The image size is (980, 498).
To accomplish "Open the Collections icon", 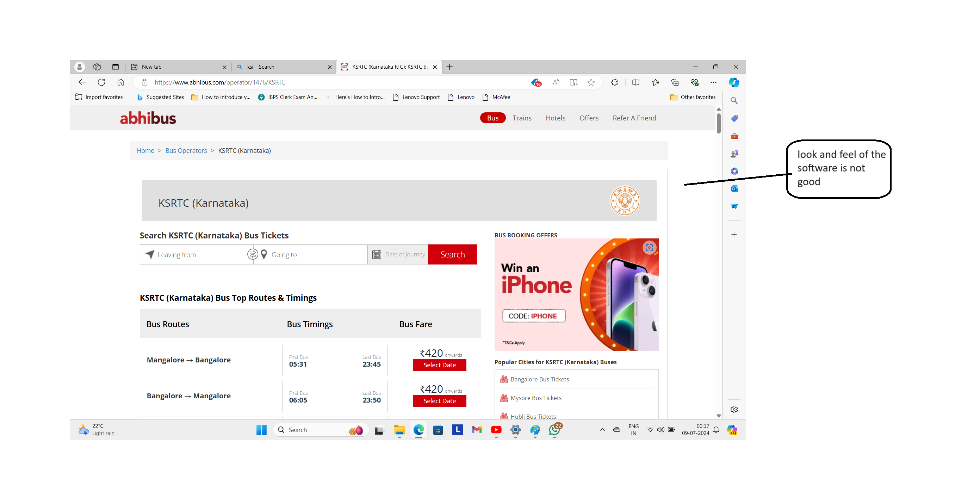I will pyautogui.click(x=675, y=82).
